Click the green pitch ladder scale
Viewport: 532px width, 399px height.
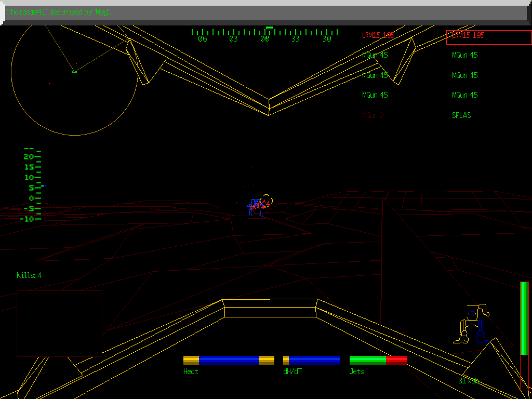[x=32, y=184]
